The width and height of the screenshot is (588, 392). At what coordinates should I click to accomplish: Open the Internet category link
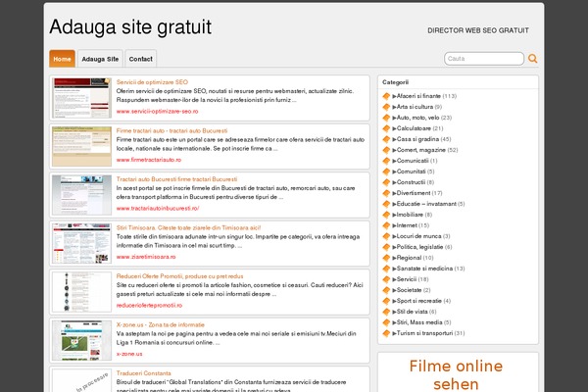point(407,225)
